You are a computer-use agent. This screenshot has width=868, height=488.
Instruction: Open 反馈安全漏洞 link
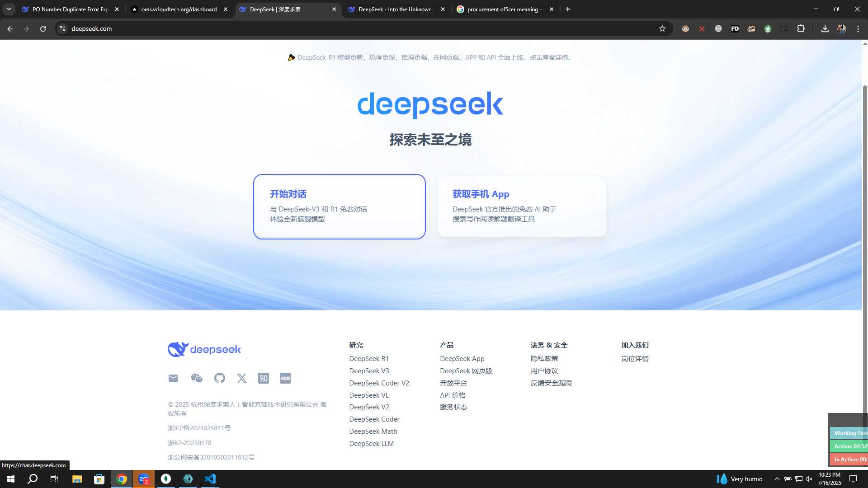551,383
